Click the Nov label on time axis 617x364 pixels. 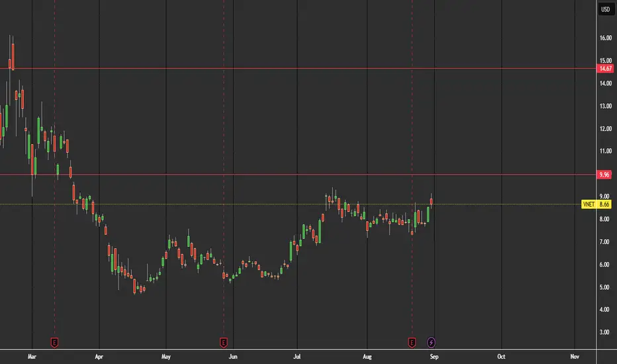tap(575, 357)
